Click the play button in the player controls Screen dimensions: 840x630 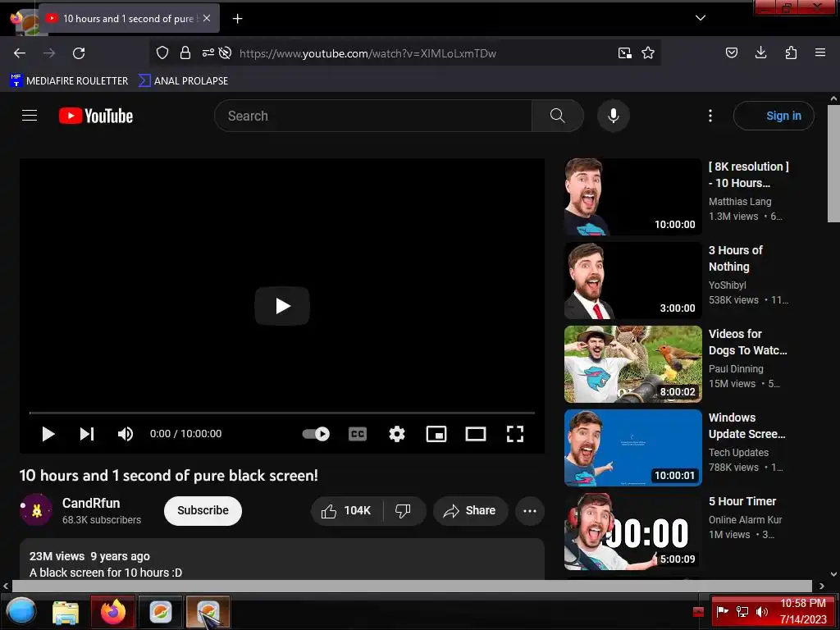click(x=48, y=434)
